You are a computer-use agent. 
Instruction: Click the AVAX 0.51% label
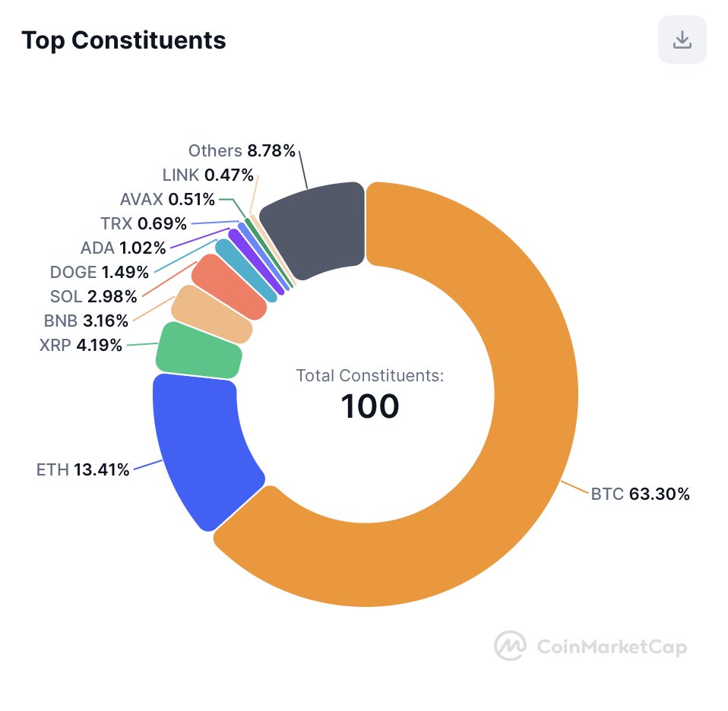tap(167, 200)
